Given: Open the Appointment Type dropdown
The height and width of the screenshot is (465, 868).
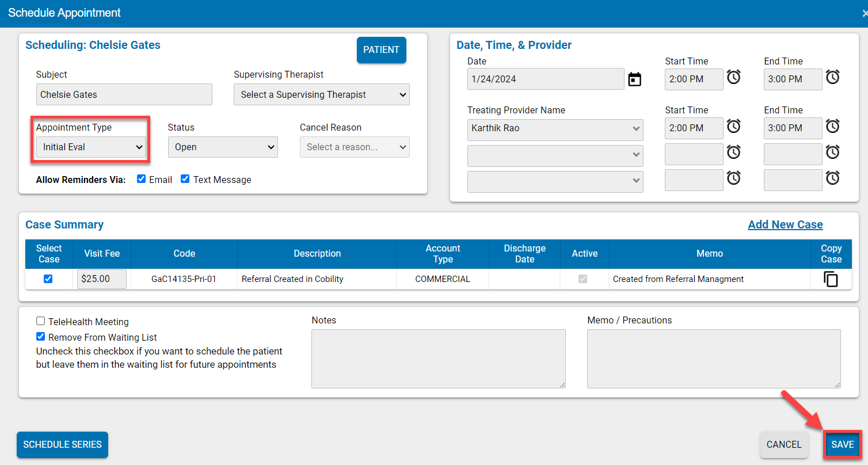Looking at the screenshot, I should point(90,147).
